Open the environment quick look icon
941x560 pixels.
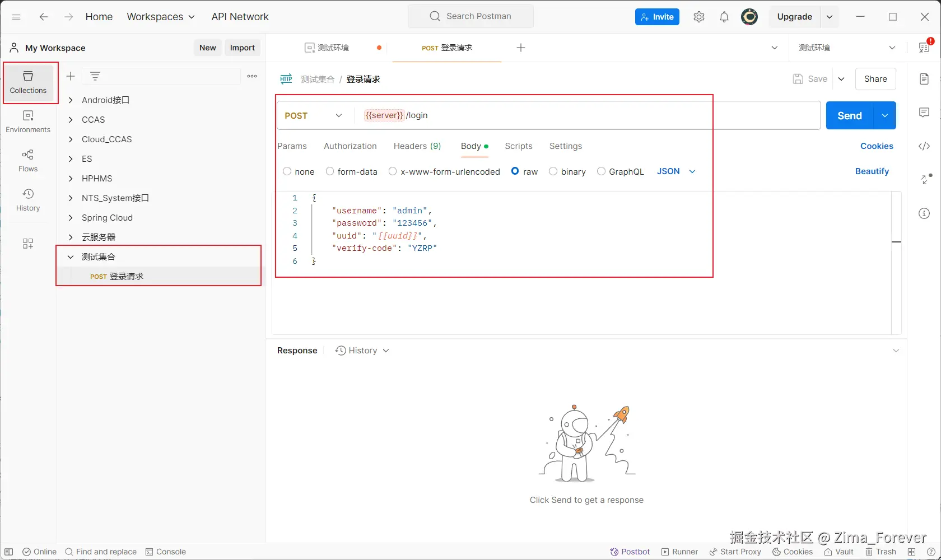click(924, 48)
